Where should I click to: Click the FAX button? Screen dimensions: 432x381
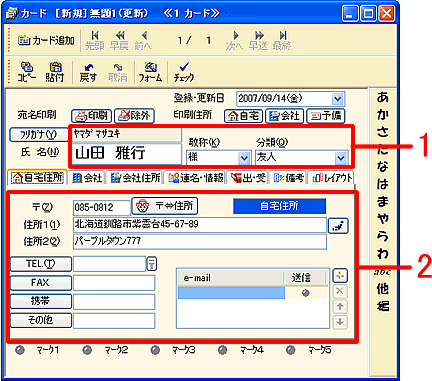41,283
